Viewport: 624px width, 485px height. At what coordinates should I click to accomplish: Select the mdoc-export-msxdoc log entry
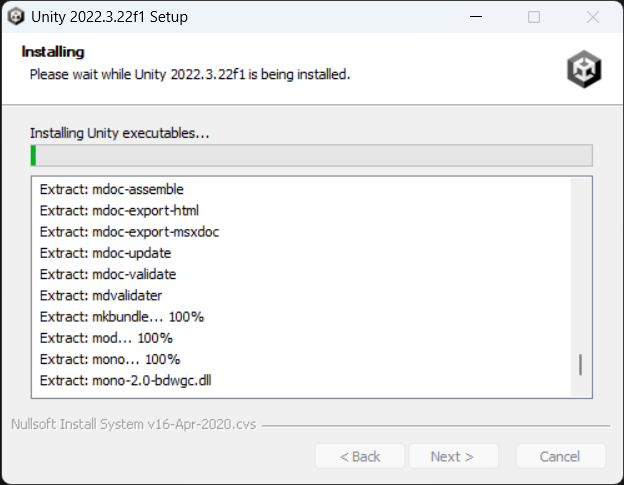coord(129,231)
